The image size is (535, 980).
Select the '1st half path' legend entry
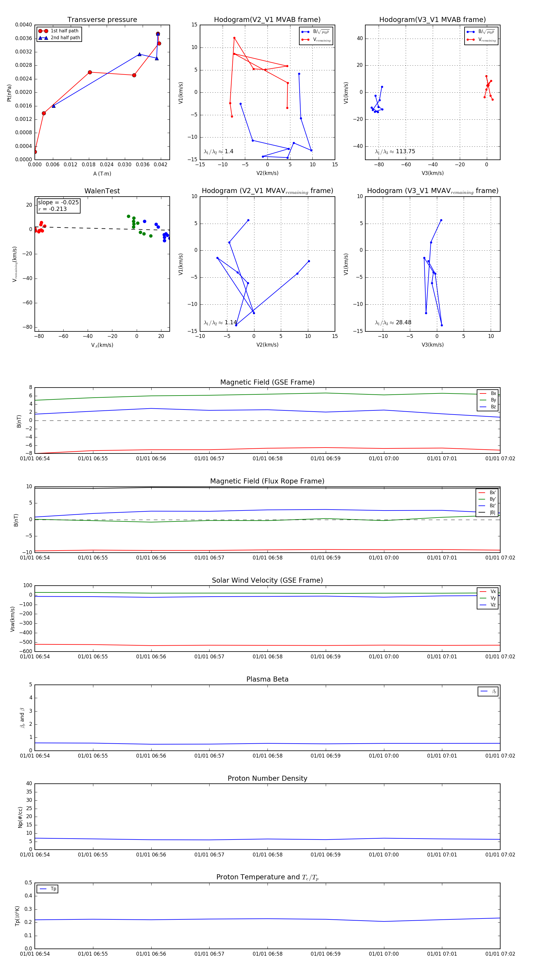coord(59,31)
